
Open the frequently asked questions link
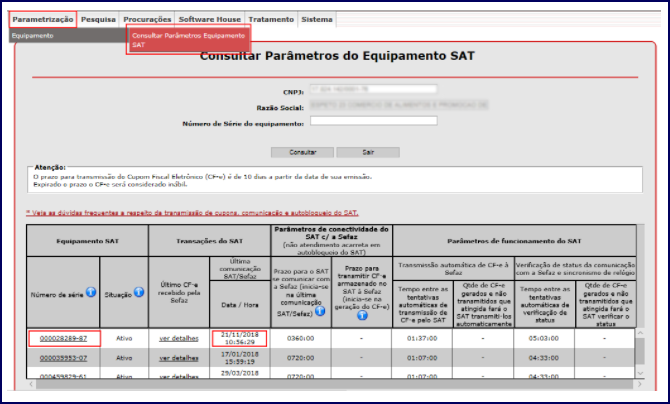click(192, 212)
